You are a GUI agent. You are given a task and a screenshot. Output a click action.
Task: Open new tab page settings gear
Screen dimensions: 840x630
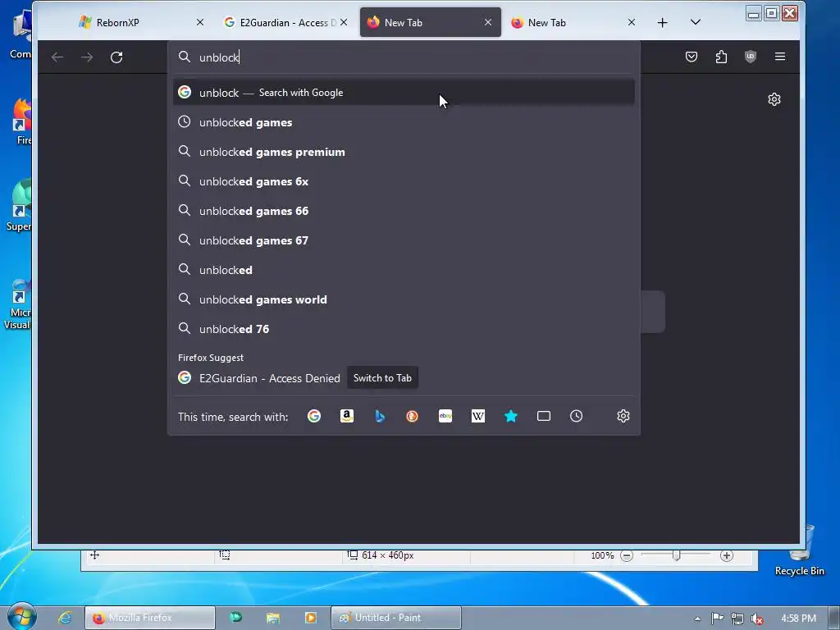[x=774, y=99]
